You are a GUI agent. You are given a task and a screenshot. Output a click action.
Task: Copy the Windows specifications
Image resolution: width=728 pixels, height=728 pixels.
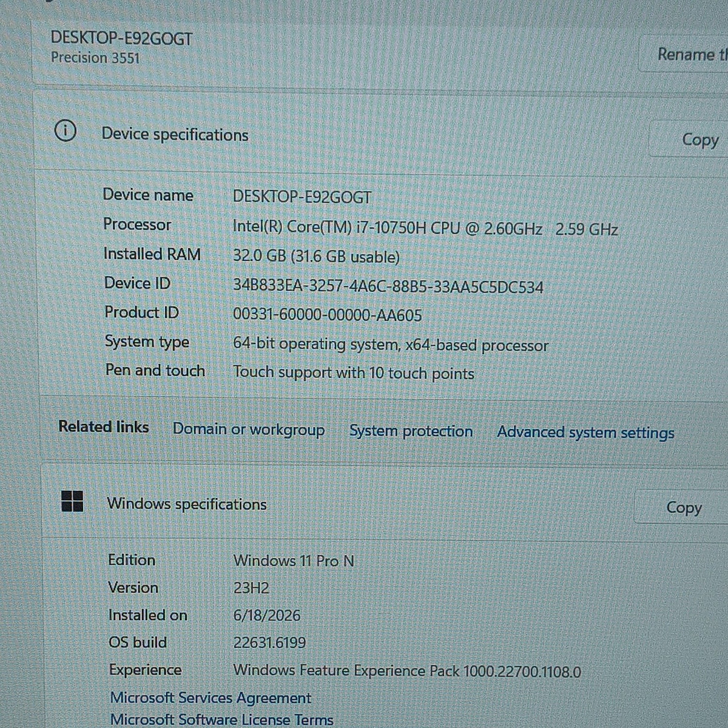click(683, 507)
